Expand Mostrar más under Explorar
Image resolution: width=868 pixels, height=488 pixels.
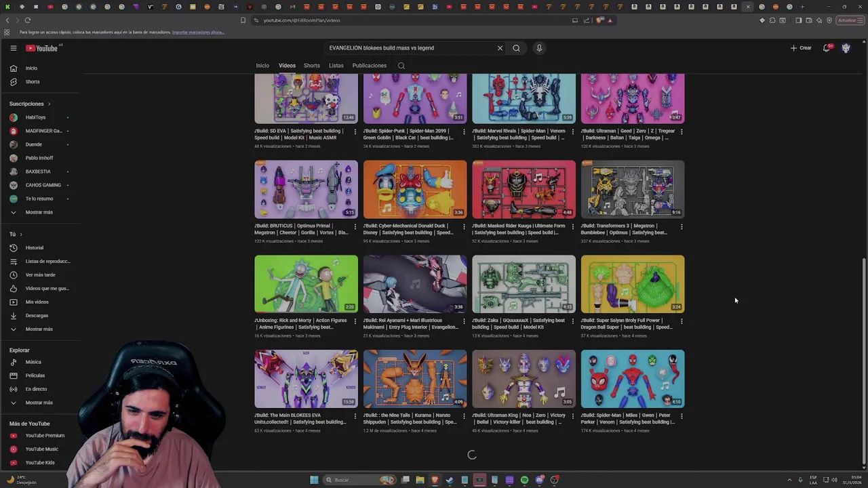[x=41, y=403]
